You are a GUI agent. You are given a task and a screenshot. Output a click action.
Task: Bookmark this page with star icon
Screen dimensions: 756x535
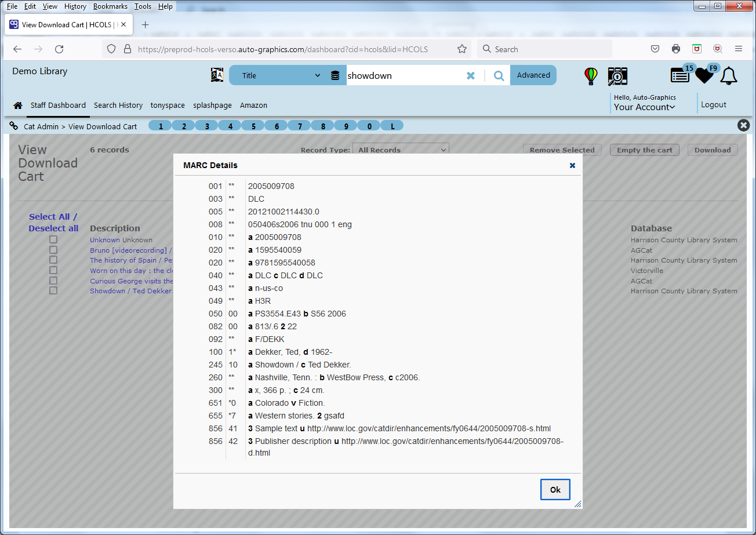pos(462,49)
